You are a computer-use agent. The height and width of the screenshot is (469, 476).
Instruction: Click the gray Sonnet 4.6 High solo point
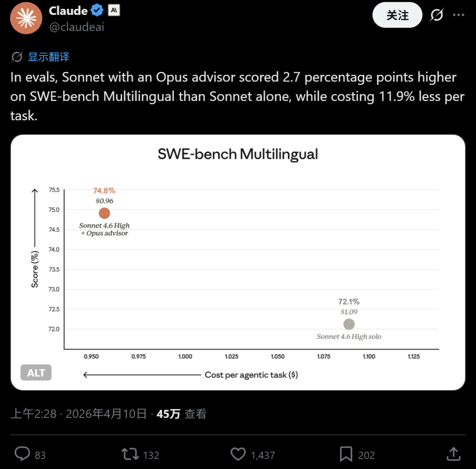[349, 324]
